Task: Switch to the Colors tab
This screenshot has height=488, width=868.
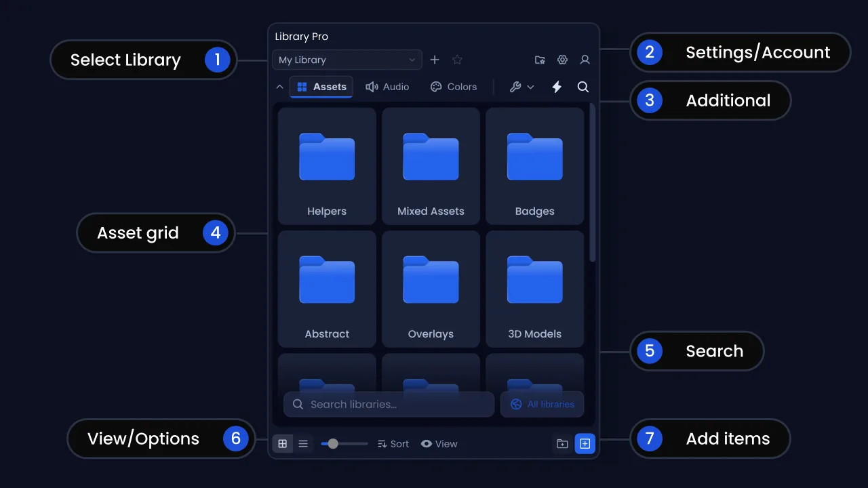Action: point(454,87)
